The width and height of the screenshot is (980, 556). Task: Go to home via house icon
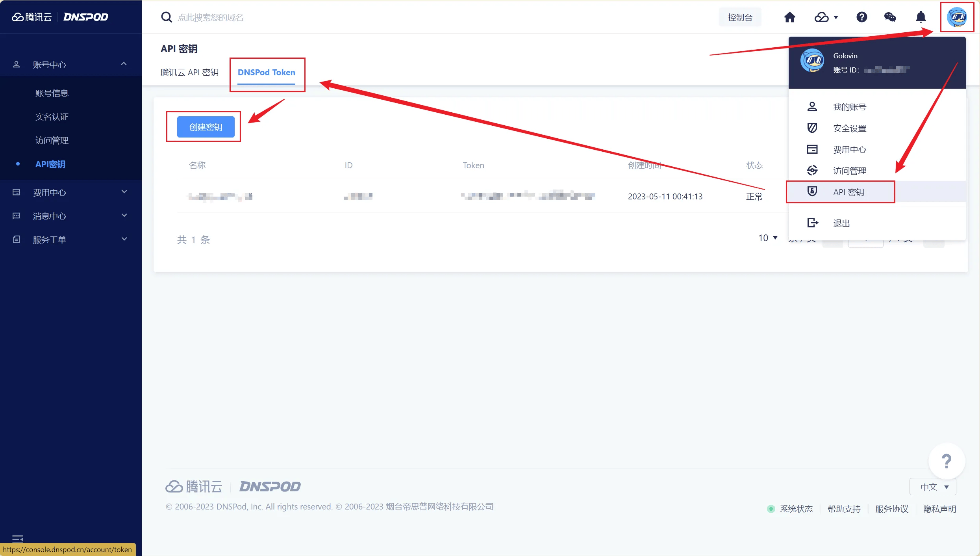coord(789,17)
